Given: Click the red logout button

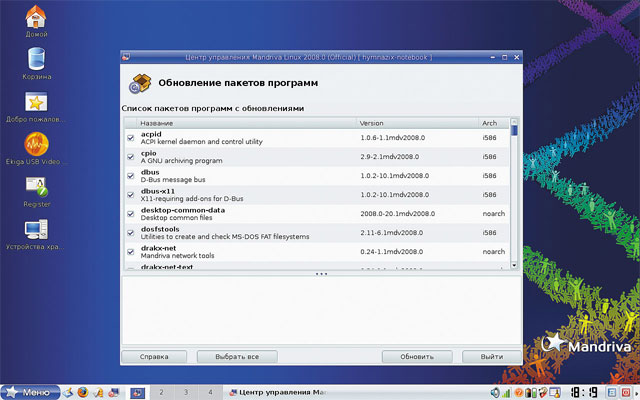Looking at the screenshot, I should pyautogui.click(x=625, y=393).
